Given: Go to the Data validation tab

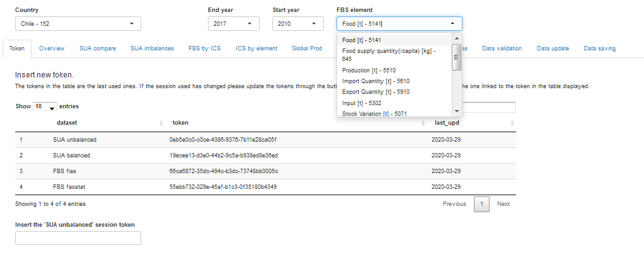Looking at the screenshot, I should 502,48.
